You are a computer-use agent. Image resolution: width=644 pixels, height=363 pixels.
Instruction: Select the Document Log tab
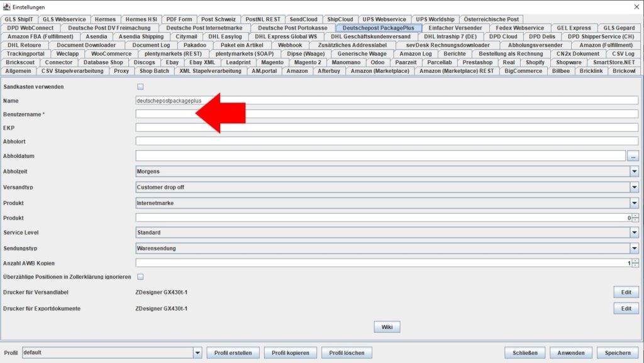[151, 45]
